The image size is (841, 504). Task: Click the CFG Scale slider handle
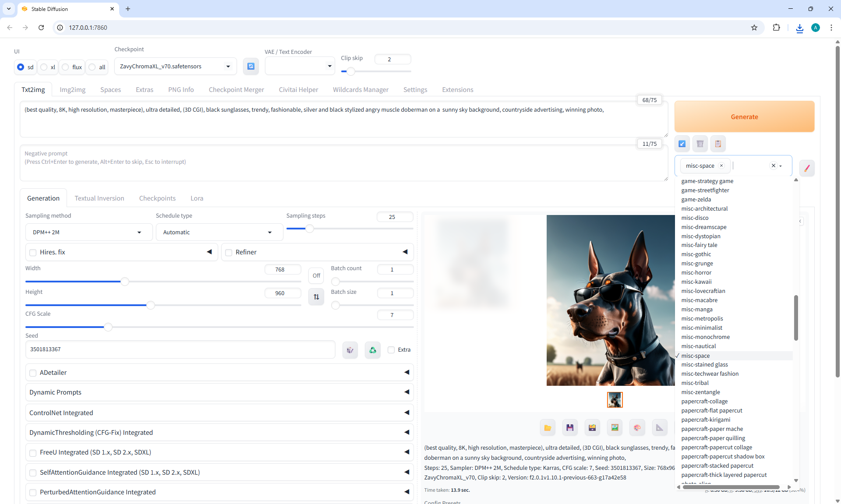(x=108, y=327)
